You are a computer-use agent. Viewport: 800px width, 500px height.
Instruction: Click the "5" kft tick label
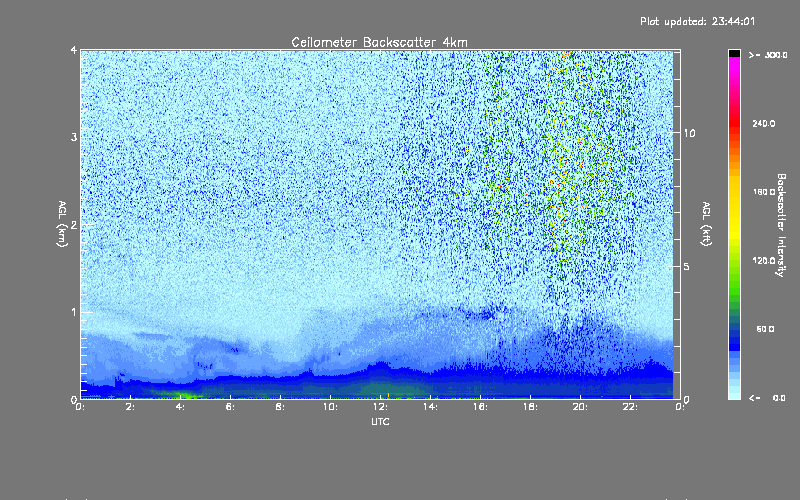tap(687, 266)
